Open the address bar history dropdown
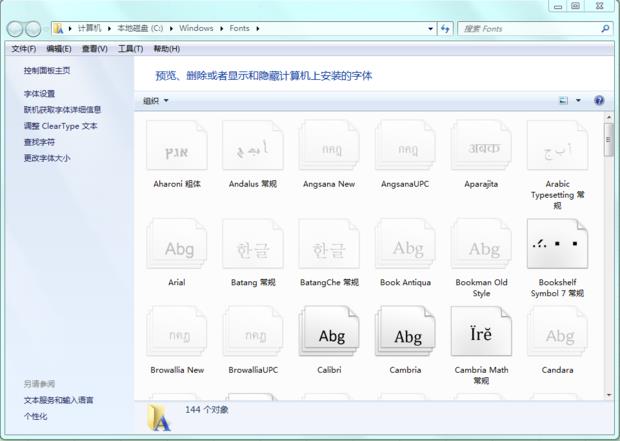 click(431, 28)
